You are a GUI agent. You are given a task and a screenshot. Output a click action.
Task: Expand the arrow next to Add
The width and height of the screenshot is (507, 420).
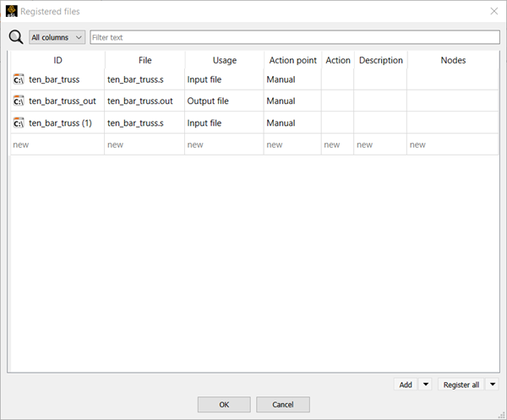pyautogui.click(x=426, y=385)
